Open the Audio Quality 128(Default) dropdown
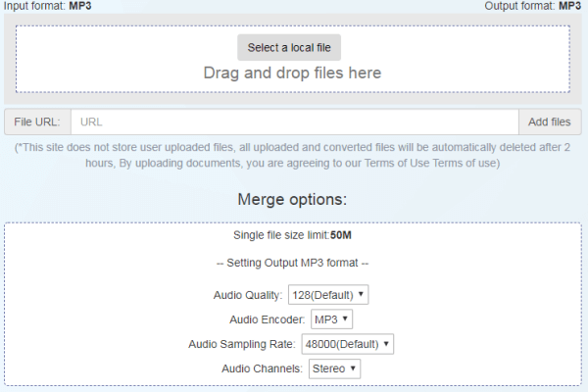 pos(328,295)
